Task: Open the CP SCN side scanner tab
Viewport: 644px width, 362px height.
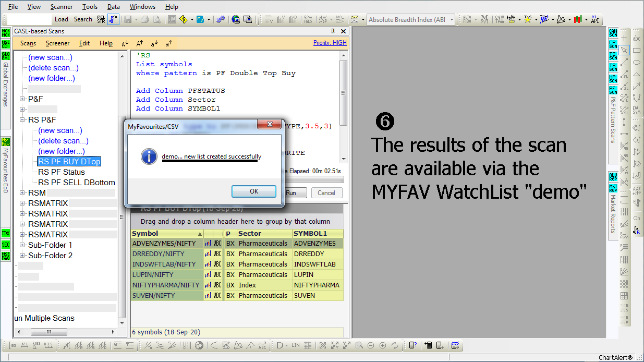Action: coord(613,44)
